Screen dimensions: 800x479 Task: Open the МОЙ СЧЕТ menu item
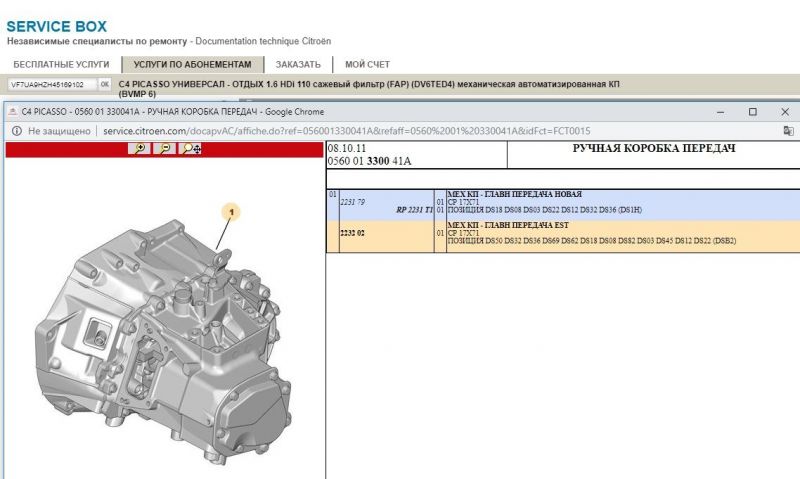(x=367, y=64)
